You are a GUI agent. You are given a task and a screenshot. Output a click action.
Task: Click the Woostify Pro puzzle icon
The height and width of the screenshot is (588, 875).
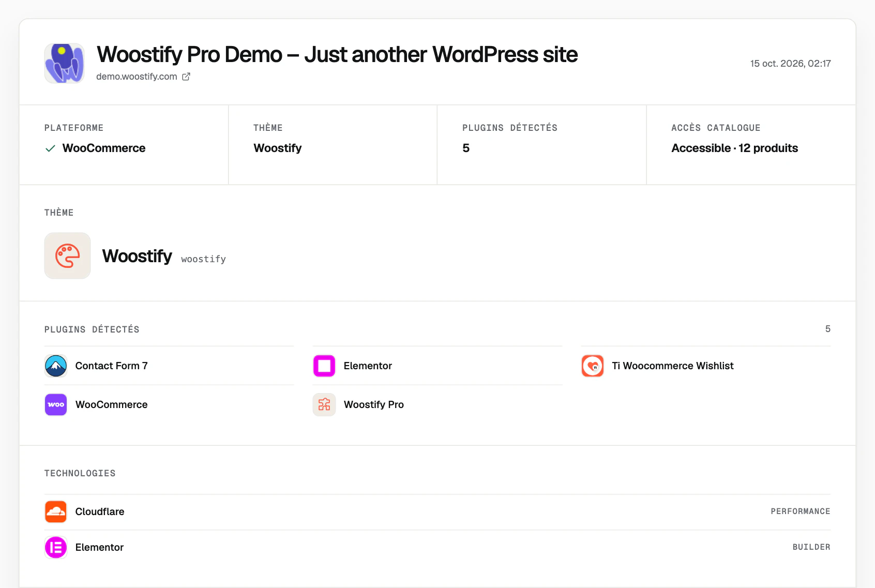(324, 404)
